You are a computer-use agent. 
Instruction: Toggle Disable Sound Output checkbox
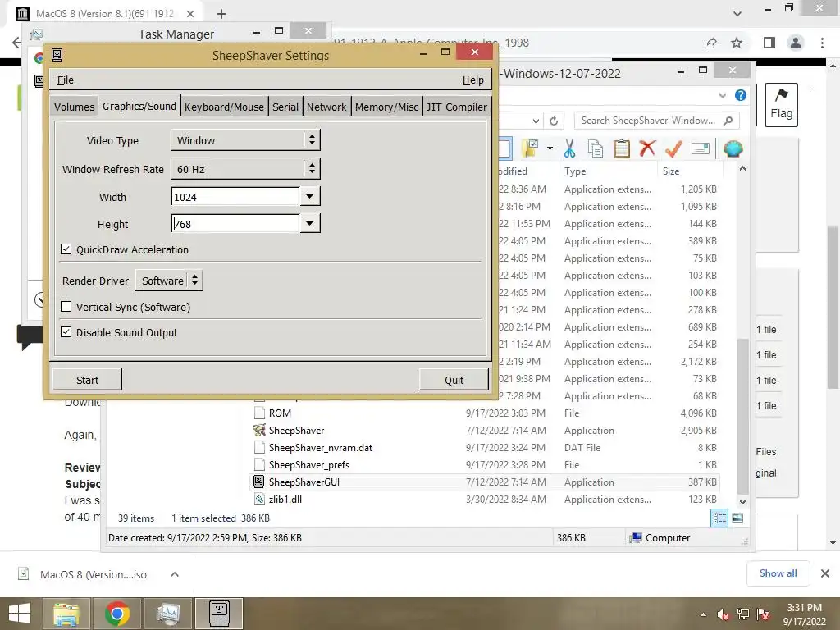coord(66,332)
